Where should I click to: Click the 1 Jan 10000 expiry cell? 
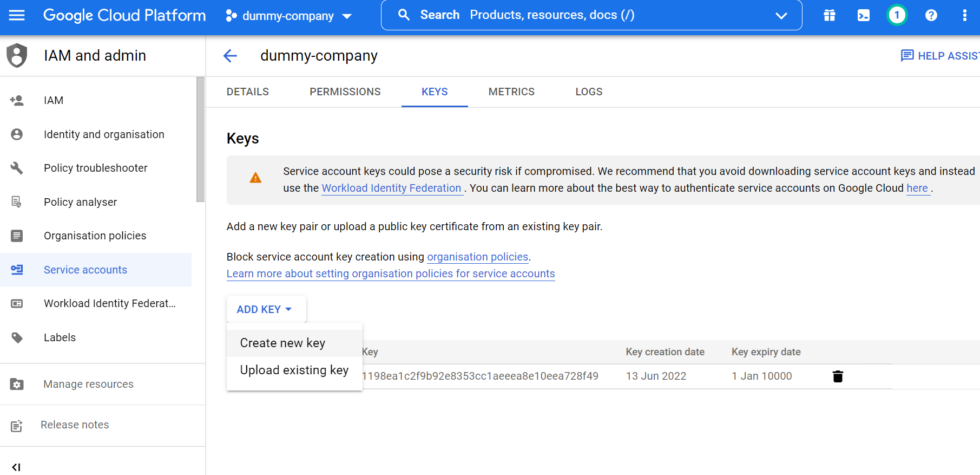tap(762, 376)
